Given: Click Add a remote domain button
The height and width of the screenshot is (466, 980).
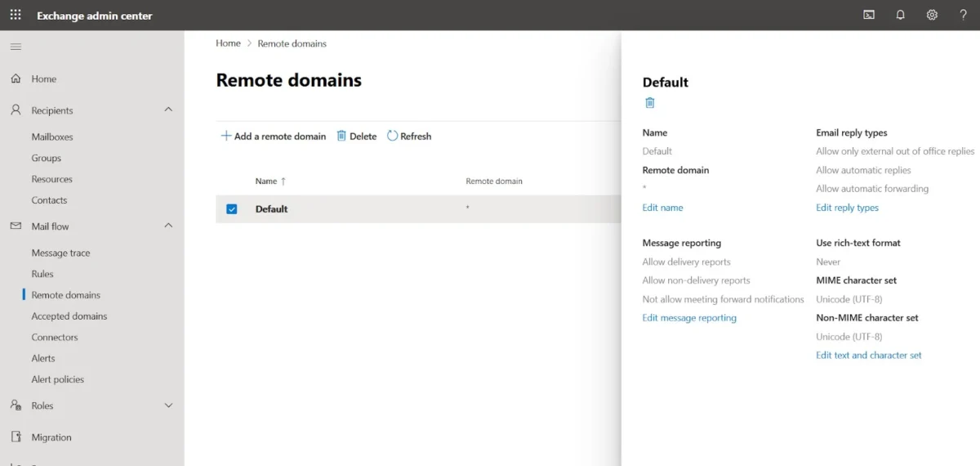Looking at the screenshot, I should coord(274,137).
